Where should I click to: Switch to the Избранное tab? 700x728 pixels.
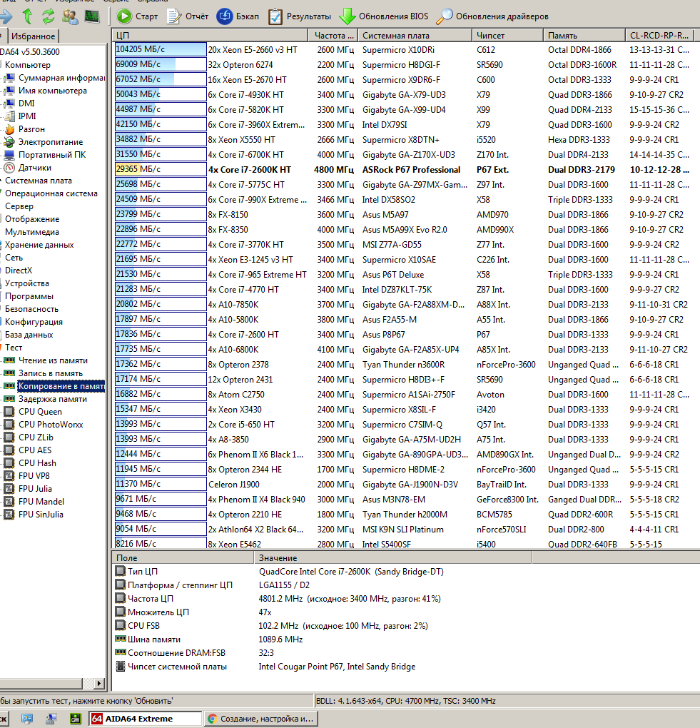33,36
